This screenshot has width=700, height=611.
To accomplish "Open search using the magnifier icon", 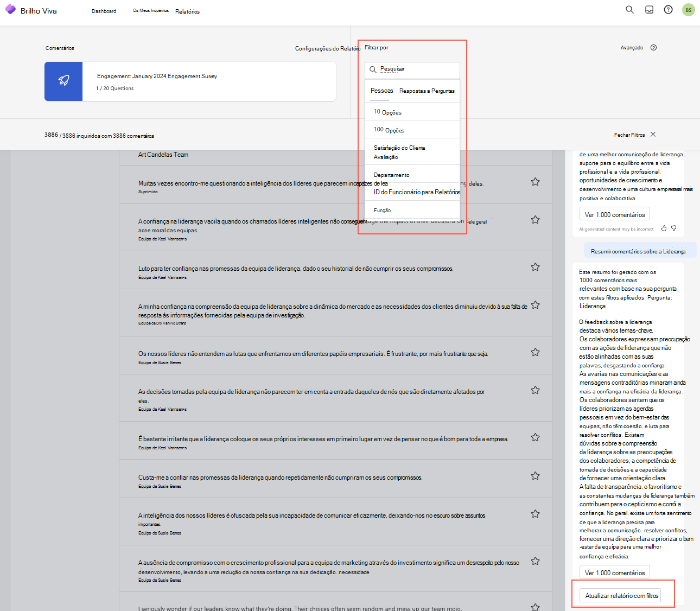I will point(629,10).
